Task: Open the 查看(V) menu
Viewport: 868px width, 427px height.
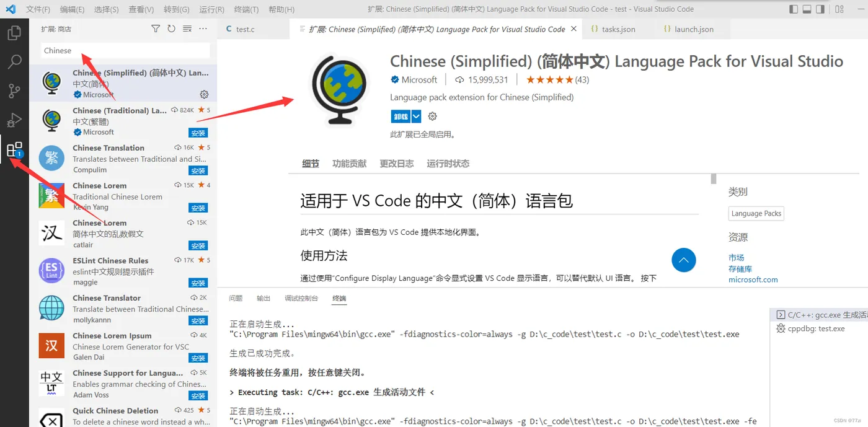Action: click(141, 9)
